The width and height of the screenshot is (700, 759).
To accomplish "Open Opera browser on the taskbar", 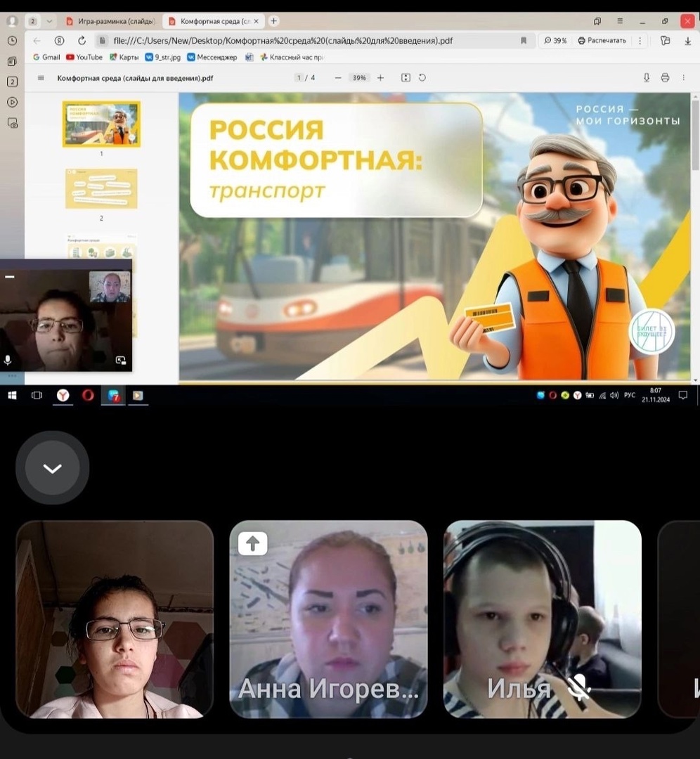I will [88, 396].
